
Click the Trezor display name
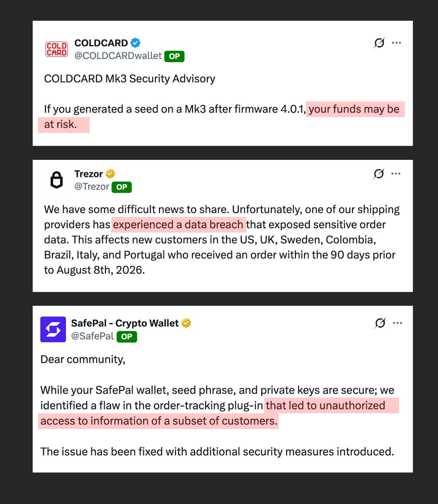89,174
